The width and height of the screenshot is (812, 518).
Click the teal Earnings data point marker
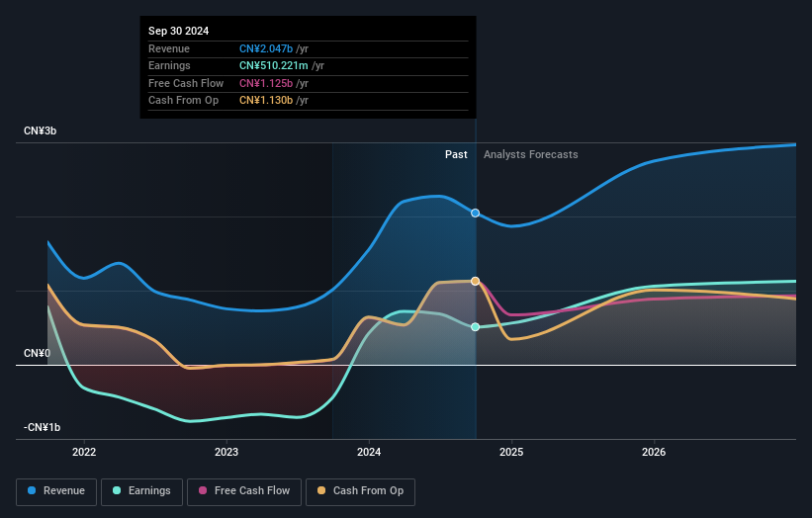pyautogui.click(x=476, y=327)
